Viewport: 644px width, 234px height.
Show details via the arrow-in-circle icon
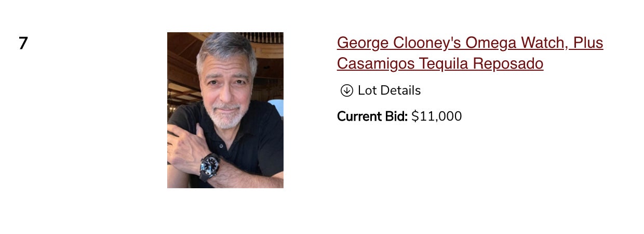click(x=346, y=90)
